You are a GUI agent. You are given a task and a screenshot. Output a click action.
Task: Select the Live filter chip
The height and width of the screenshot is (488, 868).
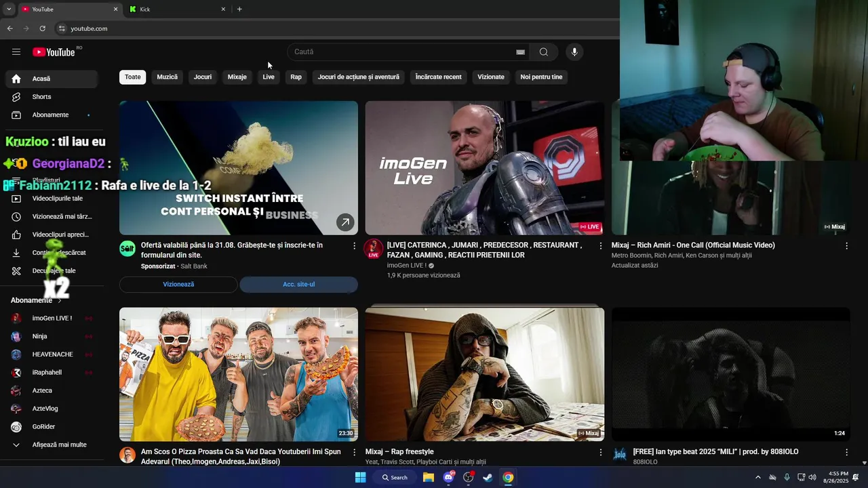[269, 77]
